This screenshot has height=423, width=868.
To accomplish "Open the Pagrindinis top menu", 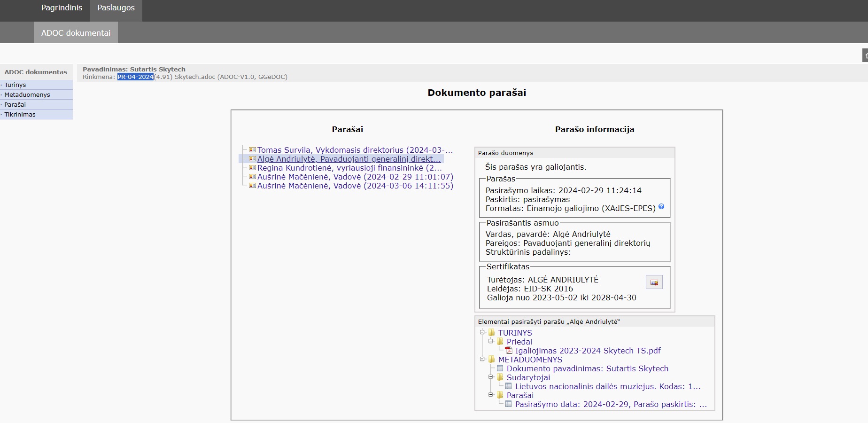I will pyautogui.click(x=62, y=8).
